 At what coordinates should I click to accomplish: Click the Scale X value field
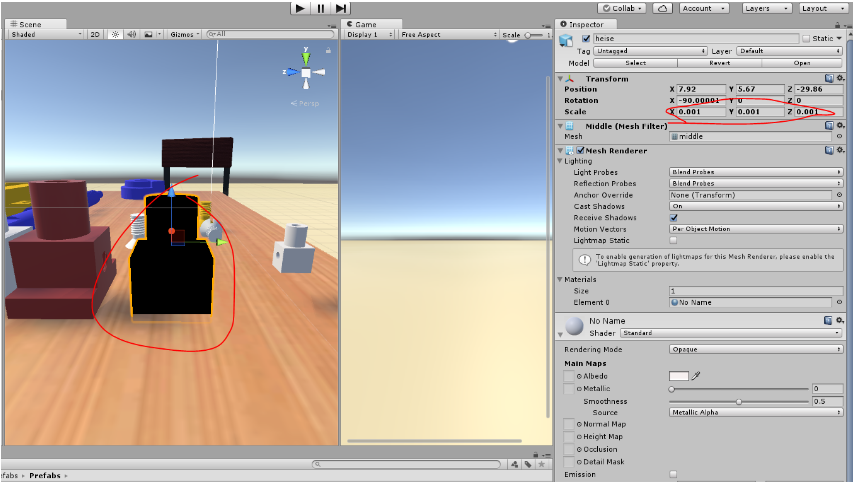click(x=701, y=112)
